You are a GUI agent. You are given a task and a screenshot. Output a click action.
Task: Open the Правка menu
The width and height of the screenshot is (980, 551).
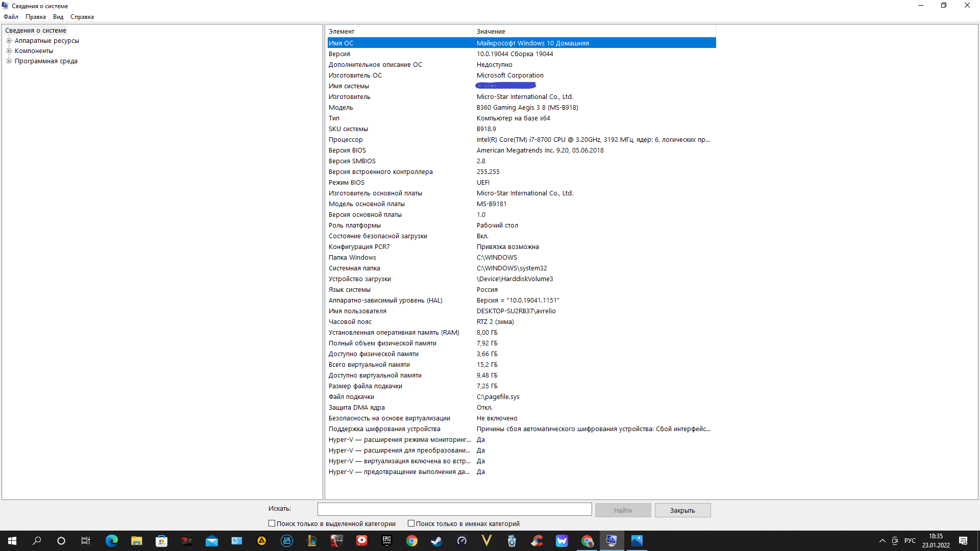[35, 17]
